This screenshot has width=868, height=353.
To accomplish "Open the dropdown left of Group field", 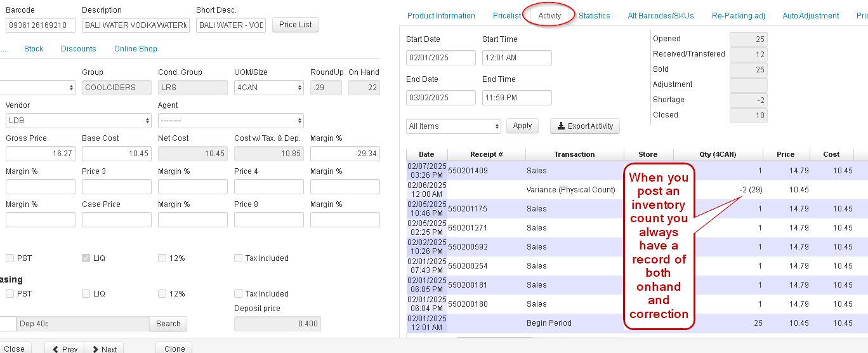I will point(37,88).
